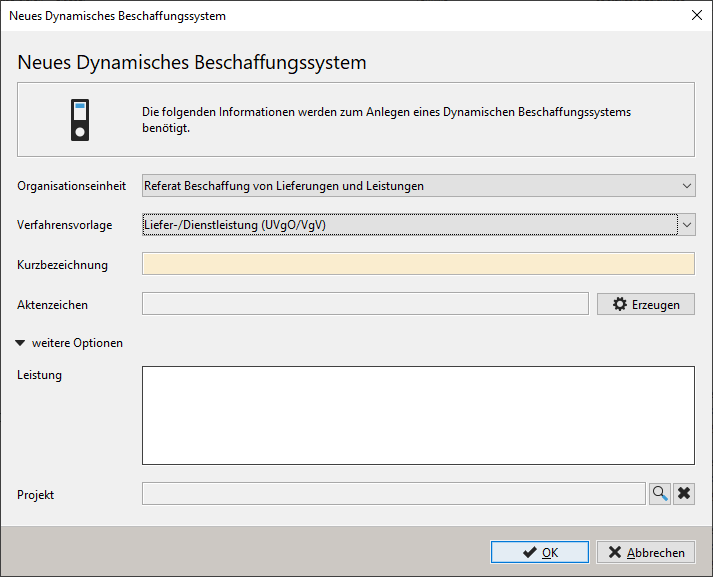Collapse the weitere Optionen section
This screenshot has height=577, width=713.
[x=70, y=343]
